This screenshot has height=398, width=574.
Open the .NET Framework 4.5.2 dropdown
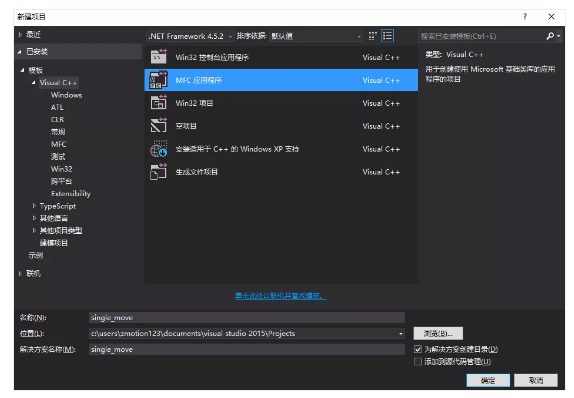tap(190, 36)
